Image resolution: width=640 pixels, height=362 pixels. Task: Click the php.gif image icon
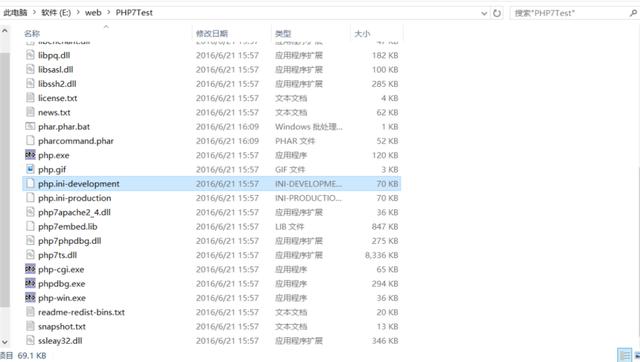coord(30,169)
